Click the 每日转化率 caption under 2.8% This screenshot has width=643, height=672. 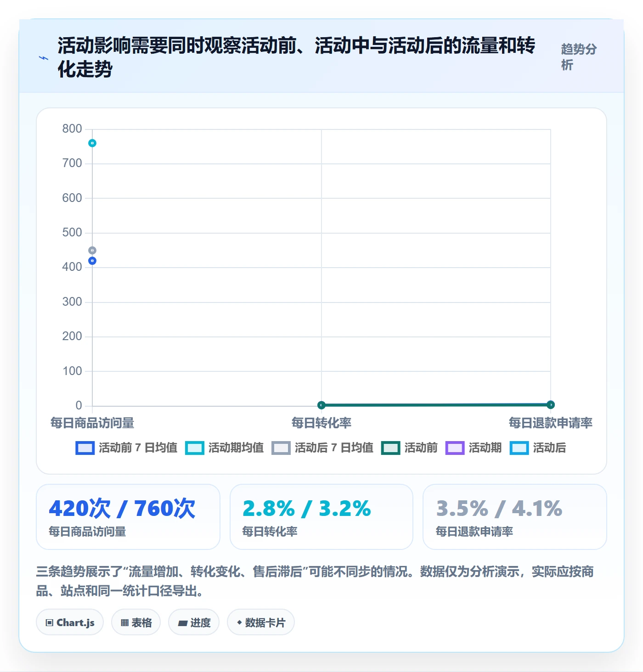tap(270, 532)
